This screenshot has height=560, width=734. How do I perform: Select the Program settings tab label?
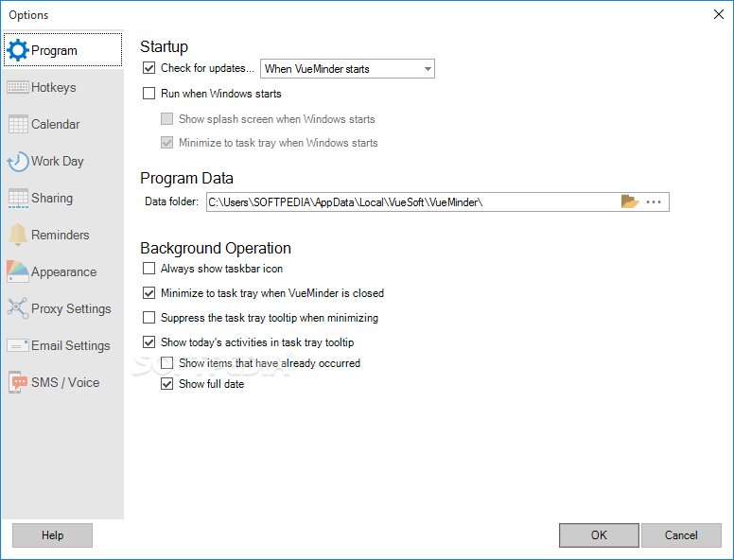coord(54,50)
